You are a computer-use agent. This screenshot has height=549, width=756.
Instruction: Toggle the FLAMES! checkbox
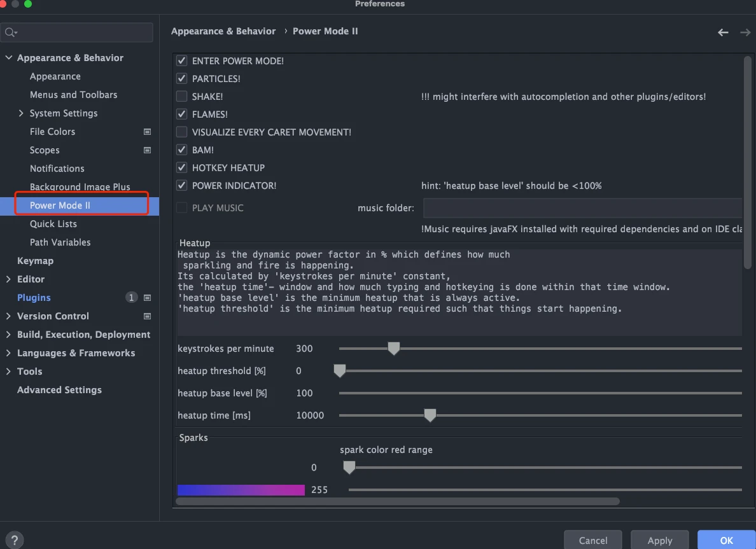click(182, 115)
